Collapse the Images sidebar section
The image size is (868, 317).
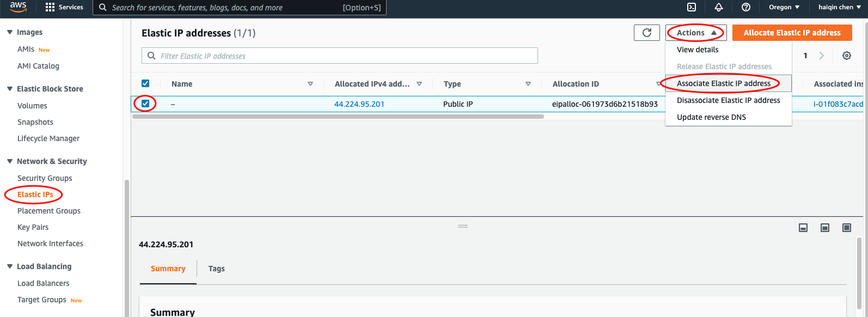tap(10, 32)
